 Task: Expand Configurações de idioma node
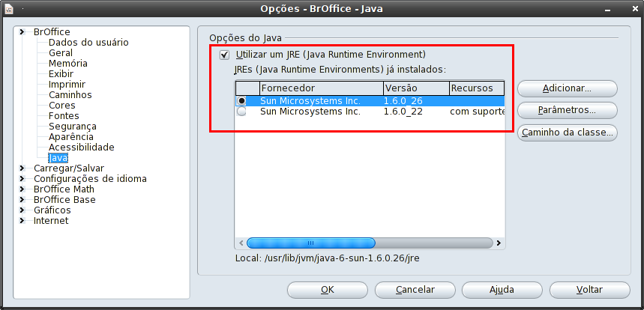coord(22,179)
